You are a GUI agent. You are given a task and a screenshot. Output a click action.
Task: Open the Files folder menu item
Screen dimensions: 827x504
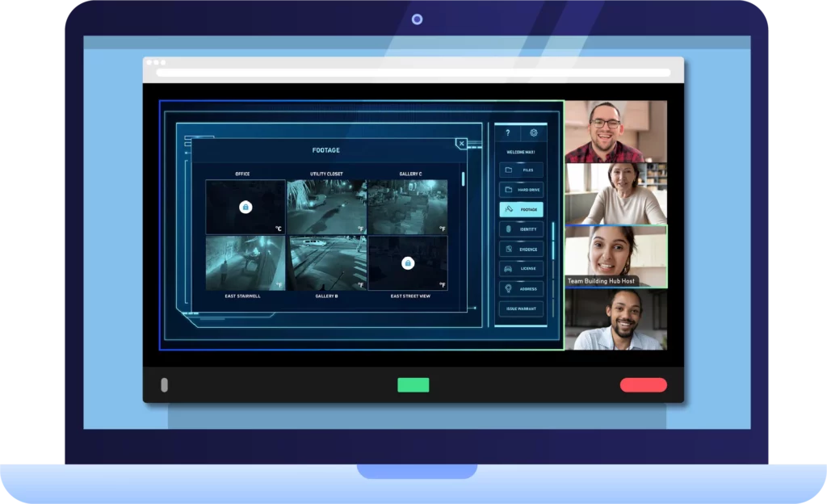coord(521,170)
